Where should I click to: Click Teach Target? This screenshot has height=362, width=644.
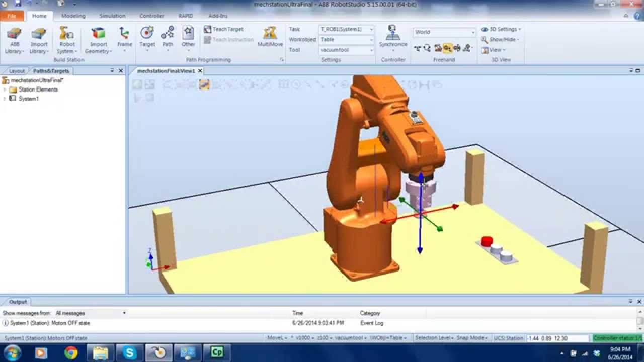point(224,30)
